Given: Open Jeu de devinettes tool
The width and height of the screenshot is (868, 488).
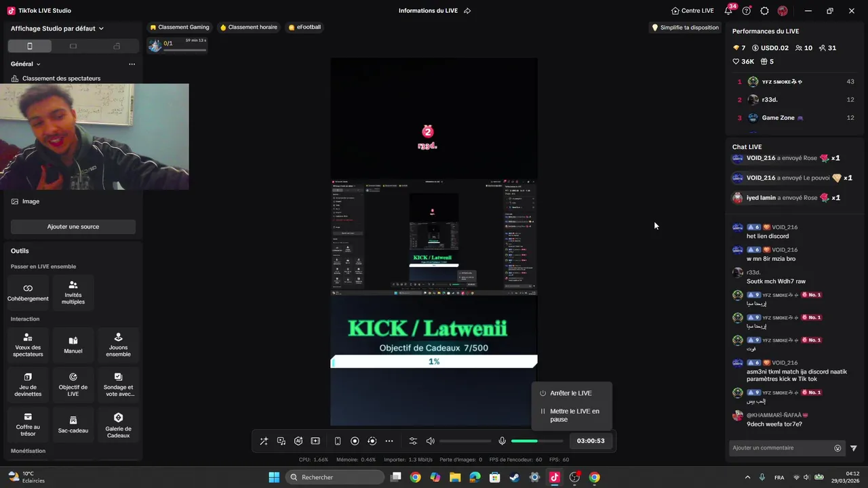Looking at the screenshot, I should (x=28, y=385).
